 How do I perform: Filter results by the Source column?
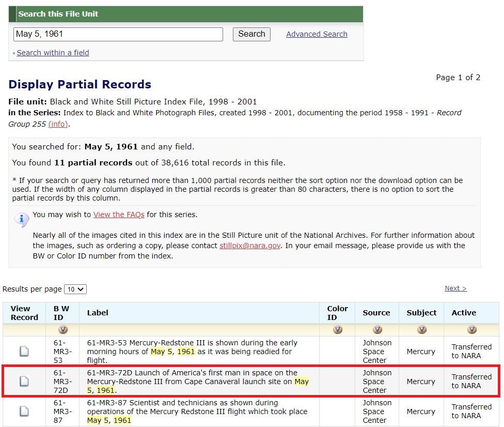pyautogui.click(x=377, y=329)
